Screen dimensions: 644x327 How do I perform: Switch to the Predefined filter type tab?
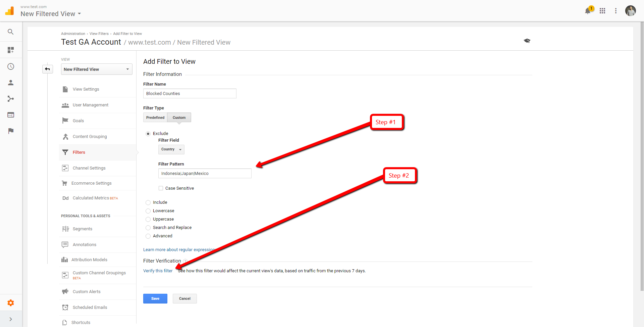(x=155, y=118)
